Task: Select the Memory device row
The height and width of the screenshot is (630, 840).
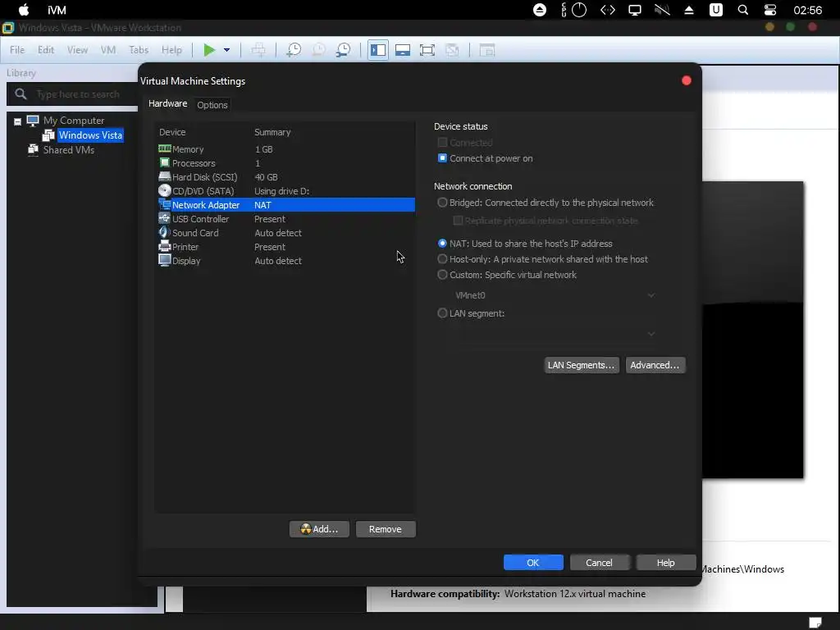Action: tap(286, 149)
